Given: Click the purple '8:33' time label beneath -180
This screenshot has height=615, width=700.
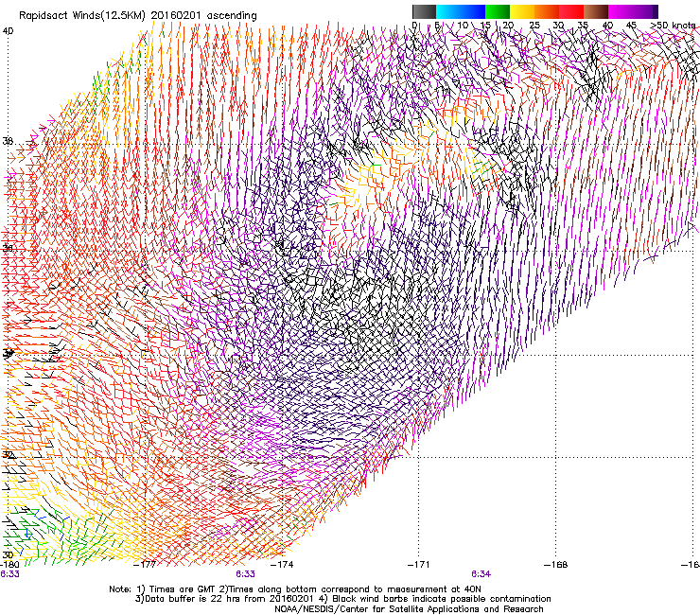Looking at the screenshot, I should point(9,574).
